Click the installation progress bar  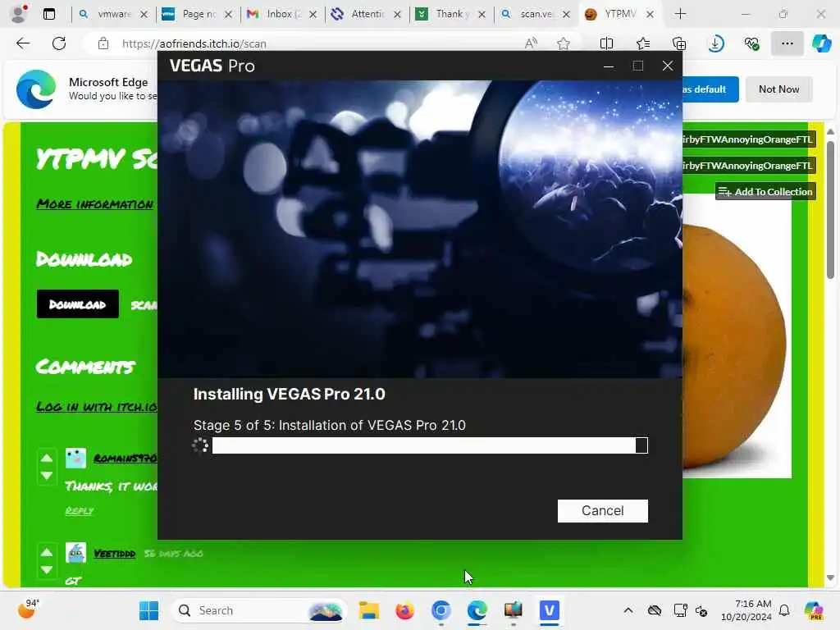[x=430, y=445]
